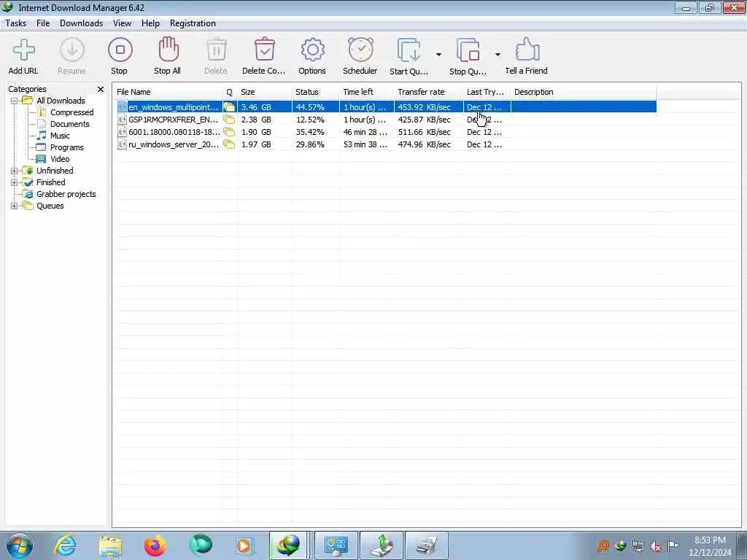Select the ru_windows_server download row
The image size is (747, 560).
[x=386, y=144]
